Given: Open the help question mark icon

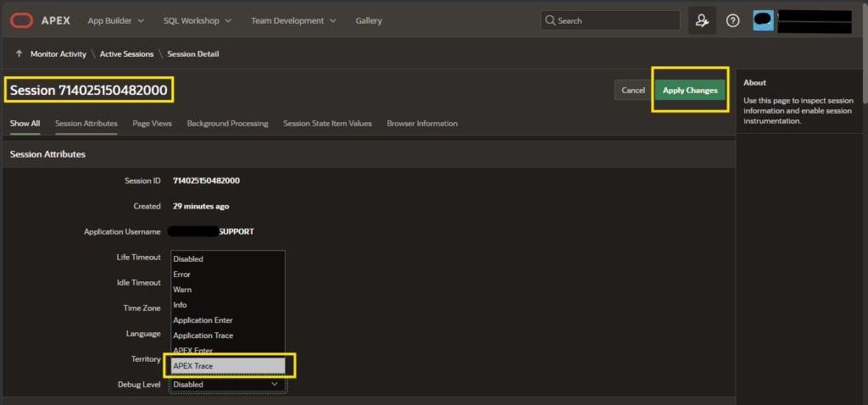Looking at the screenshot, I should click(x=733, y=21).
